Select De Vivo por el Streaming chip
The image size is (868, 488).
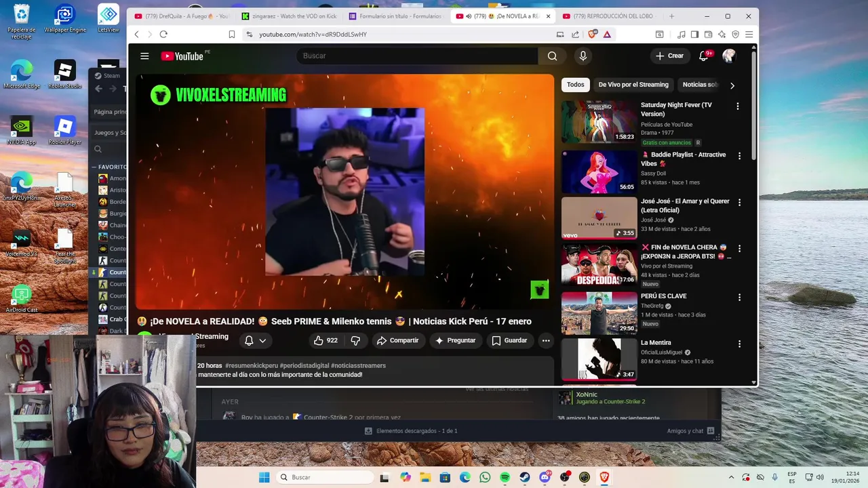[x=633, y=85]
